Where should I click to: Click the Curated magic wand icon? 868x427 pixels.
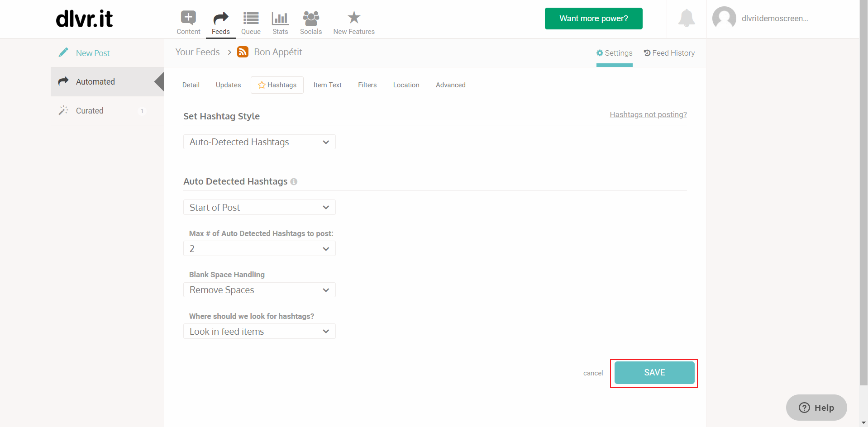(63, 110)
